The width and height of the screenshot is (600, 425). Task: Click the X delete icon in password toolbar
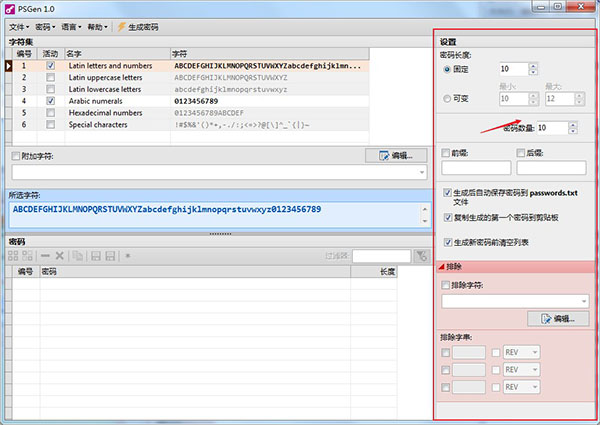pos(59,256)
